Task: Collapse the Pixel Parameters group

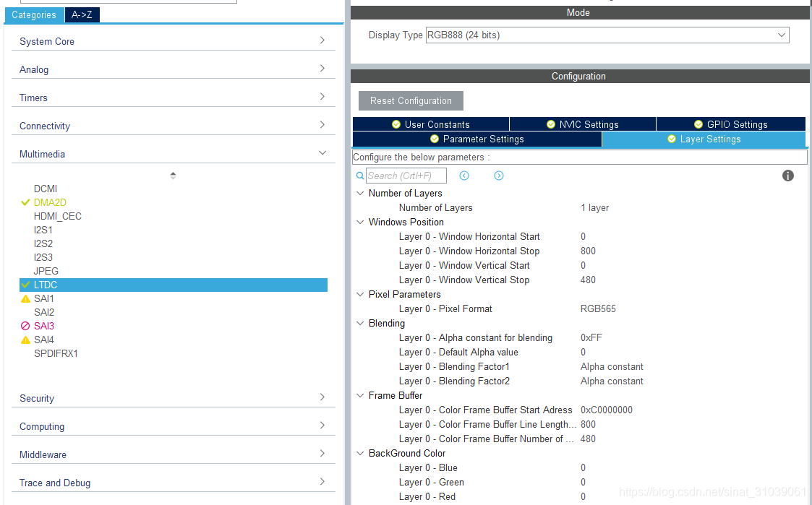Action: [x=360, y=295]
